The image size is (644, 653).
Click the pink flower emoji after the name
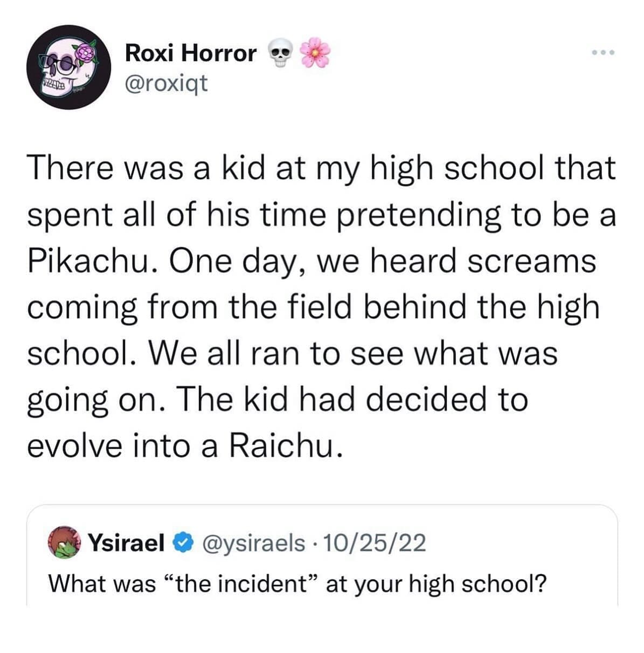pos(314,54)
